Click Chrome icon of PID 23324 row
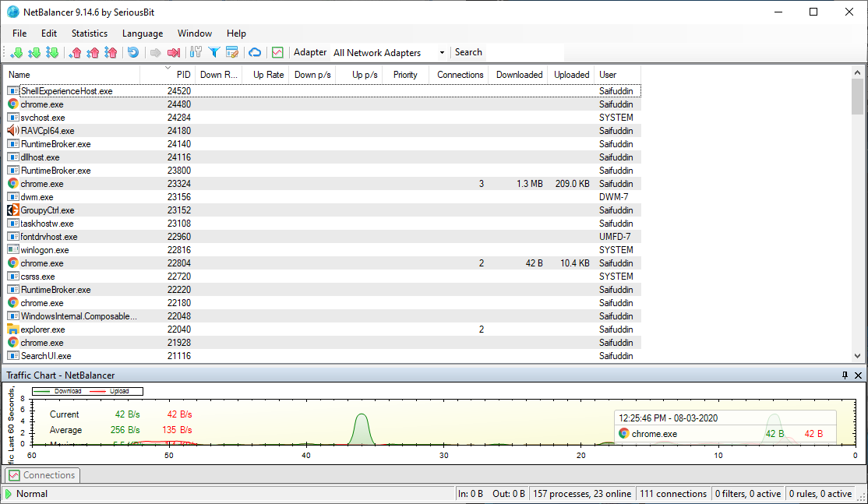 click(x=12, y=184)
